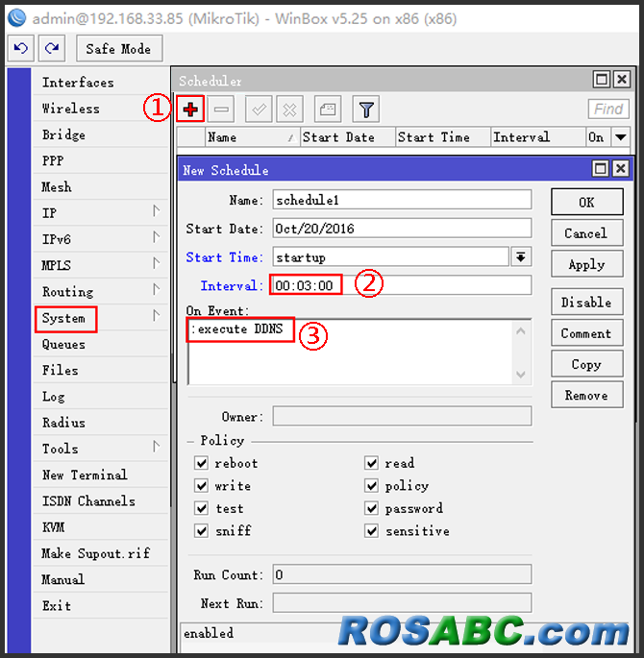Open the Interfaces menu item
This screenshot has height=658, width=644.
[100, 83]
